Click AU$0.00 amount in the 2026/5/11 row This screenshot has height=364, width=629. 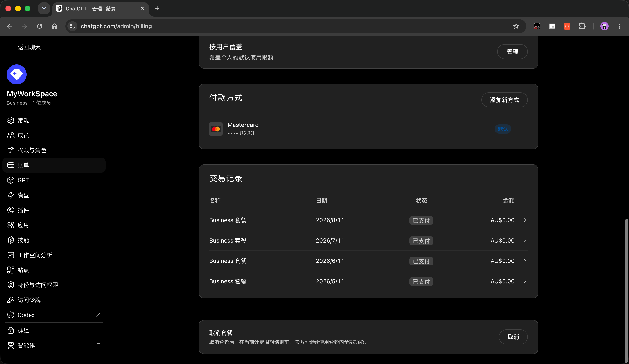[x=503, y=282]
